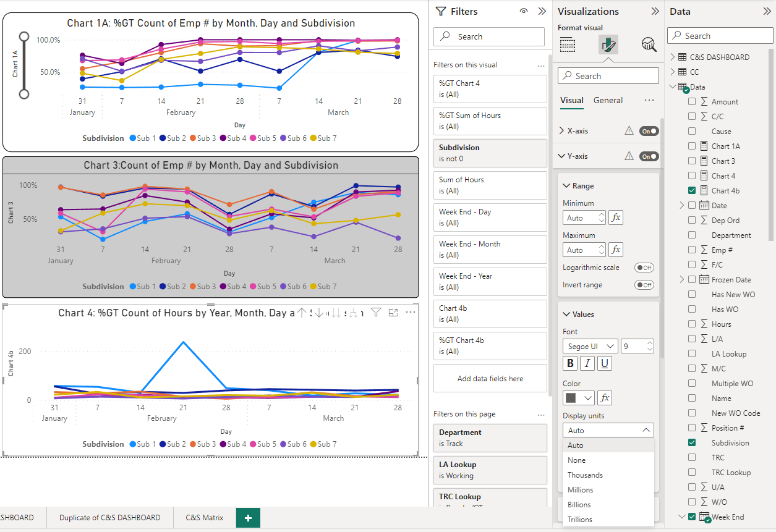Toggle Filters pane eye visibility icon

pos(524,11)
